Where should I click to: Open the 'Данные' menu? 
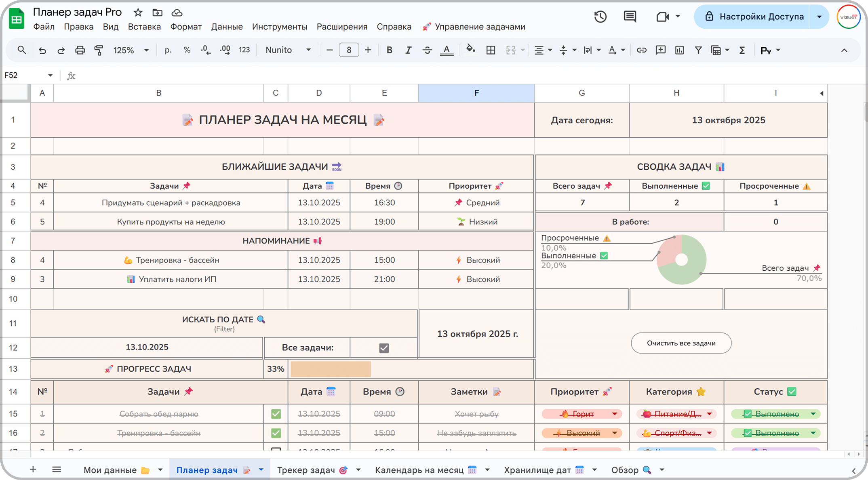[227, 27]
